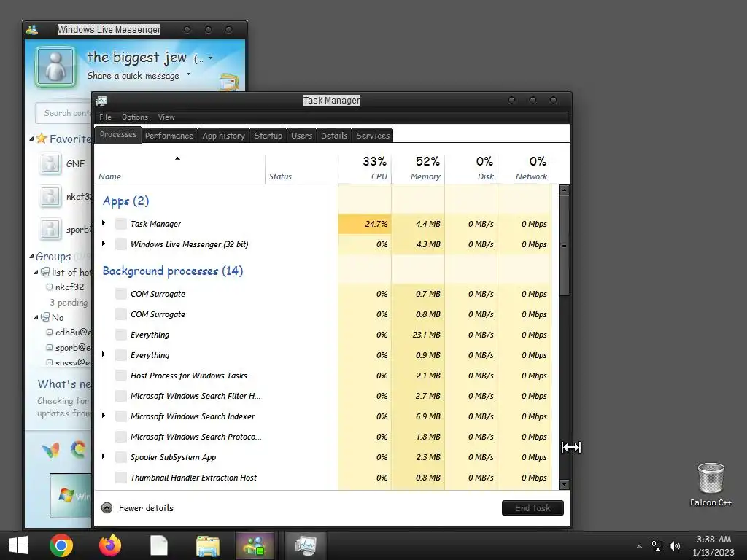This screenshot has height=560, width=747.
Task: Click the clock showing 3:38 AM
Action: tap(713, 540)
